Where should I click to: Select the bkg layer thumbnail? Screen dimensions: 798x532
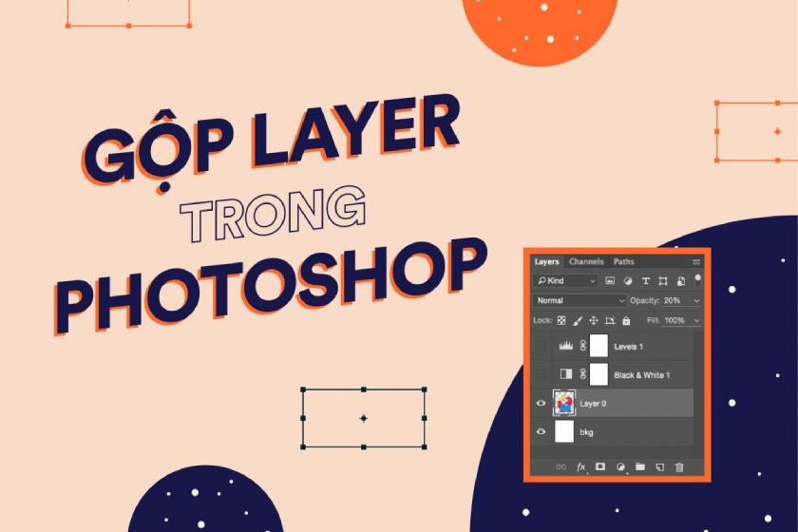tap(564, 431)
